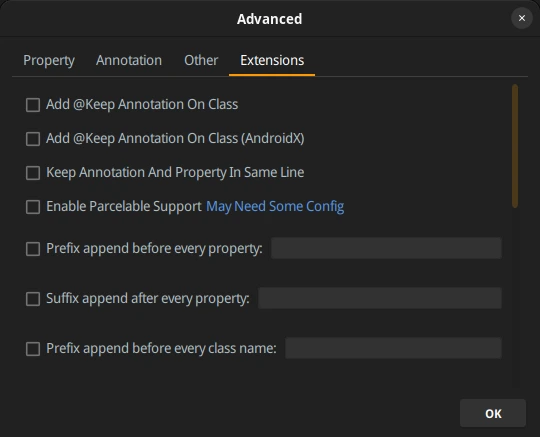Close the Advanced dialog

click(x=522, y=18)
